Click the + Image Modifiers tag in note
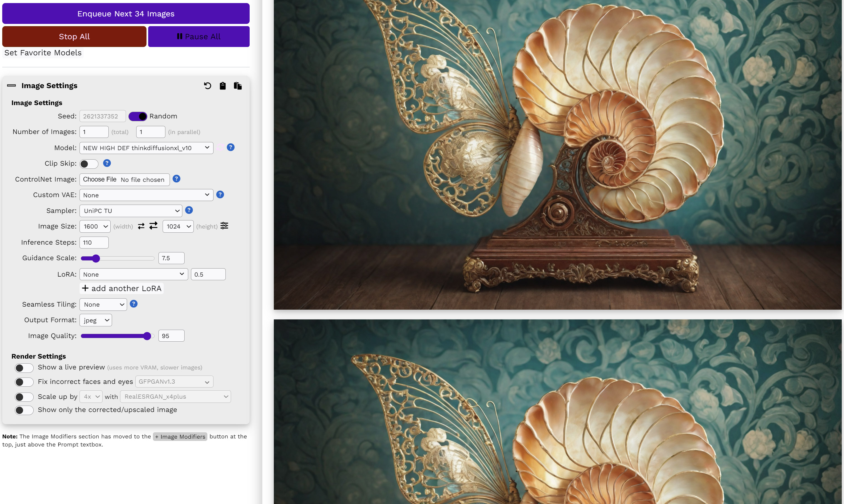 click(180, 436)
